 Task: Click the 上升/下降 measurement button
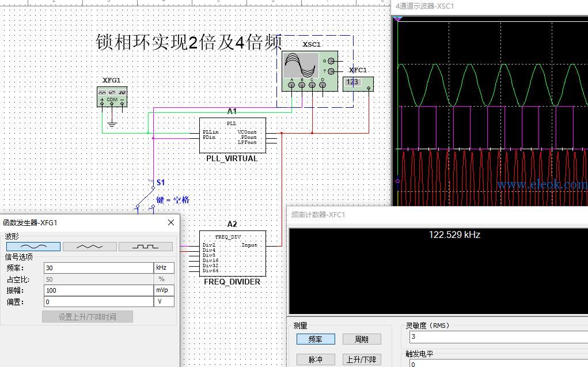(362, 360)
